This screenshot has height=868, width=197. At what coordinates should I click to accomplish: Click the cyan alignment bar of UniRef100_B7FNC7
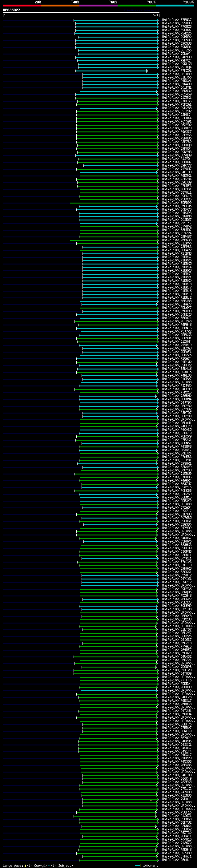pyautogui.click(x=115, y=20)
